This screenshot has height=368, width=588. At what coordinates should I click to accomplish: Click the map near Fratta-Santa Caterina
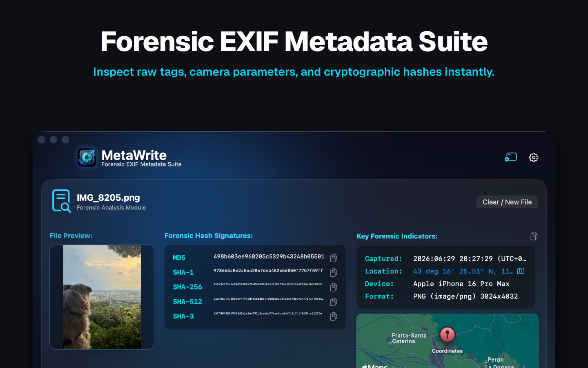(x=409, y=338)
